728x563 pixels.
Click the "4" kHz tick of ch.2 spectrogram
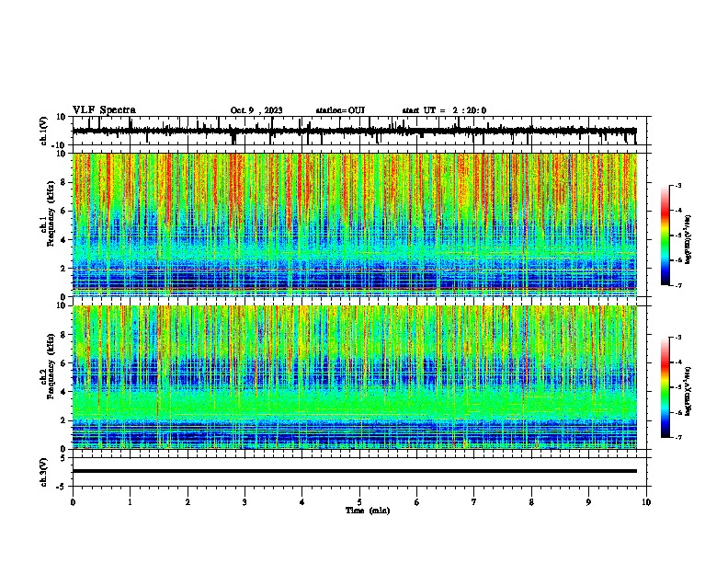63,392
